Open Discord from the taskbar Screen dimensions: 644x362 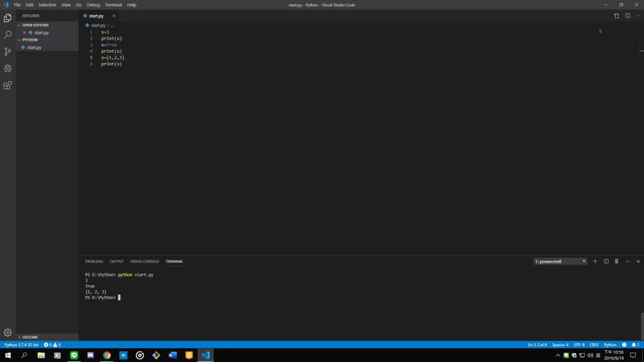tap(91, 356)
